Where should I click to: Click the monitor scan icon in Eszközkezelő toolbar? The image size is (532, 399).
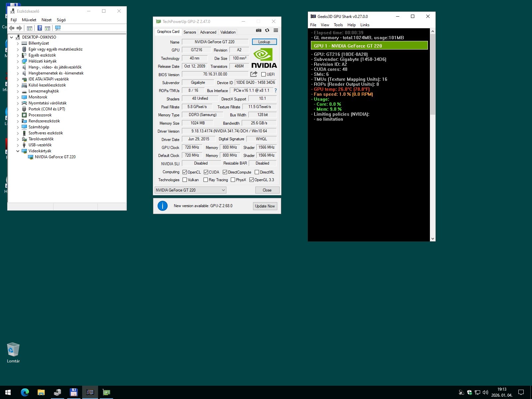point(58,28)
